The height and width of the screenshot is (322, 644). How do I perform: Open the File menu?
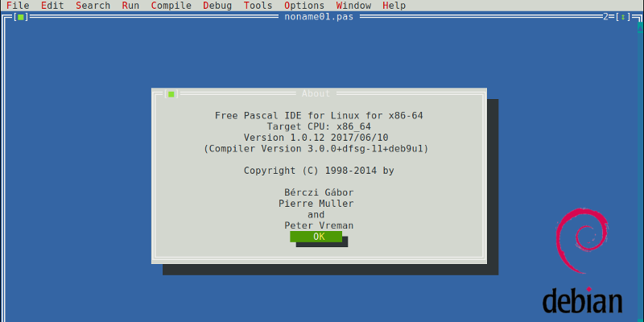pos(18,6)
